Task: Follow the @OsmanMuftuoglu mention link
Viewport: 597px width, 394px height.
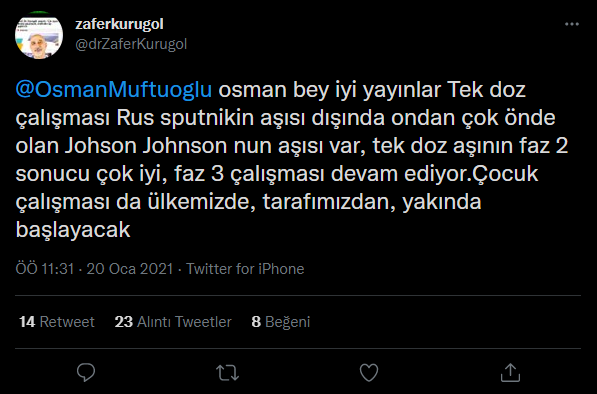Action: 113,90
